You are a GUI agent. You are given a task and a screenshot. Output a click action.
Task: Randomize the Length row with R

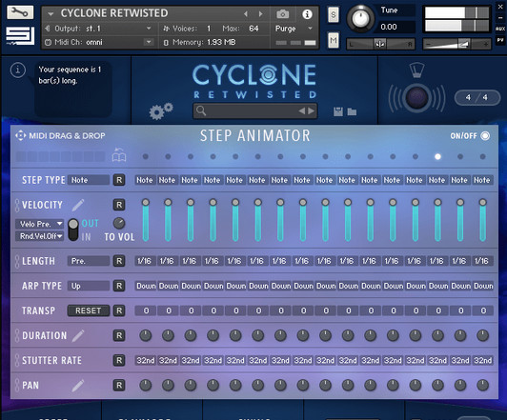pos(119,261)
